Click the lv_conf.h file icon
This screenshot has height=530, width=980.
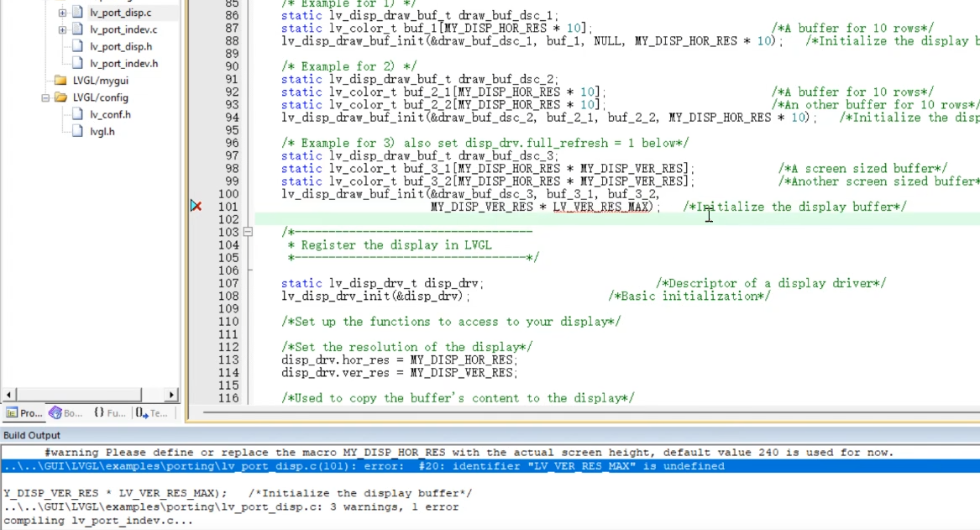(77, 113)
